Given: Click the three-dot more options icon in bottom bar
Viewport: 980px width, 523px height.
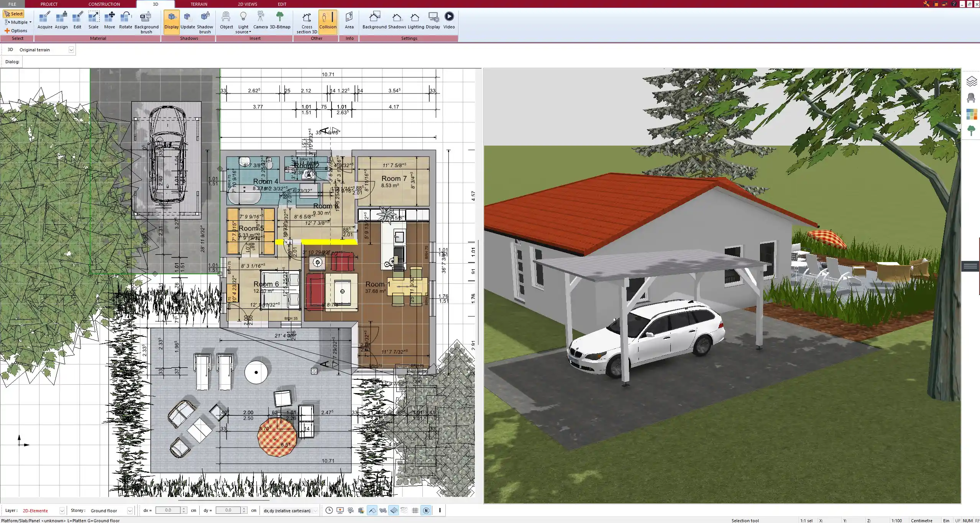Looking at the screenshot, I should point(440,510).
